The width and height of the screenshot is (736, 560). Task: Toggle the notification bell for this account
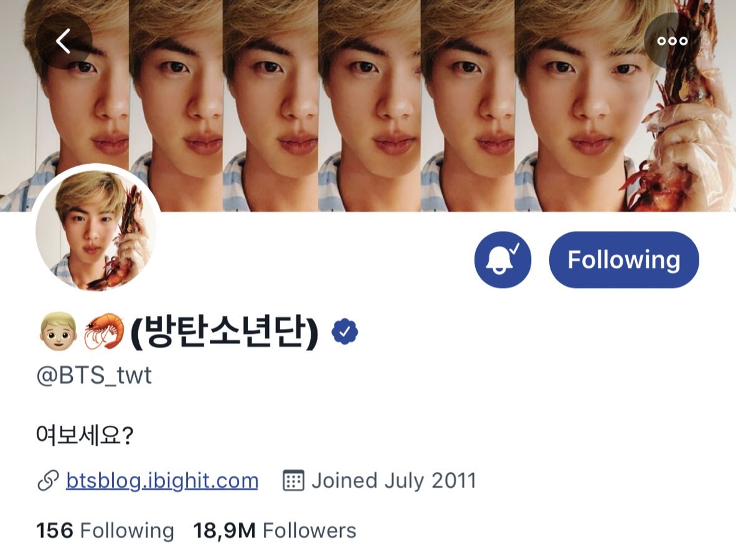502,260
